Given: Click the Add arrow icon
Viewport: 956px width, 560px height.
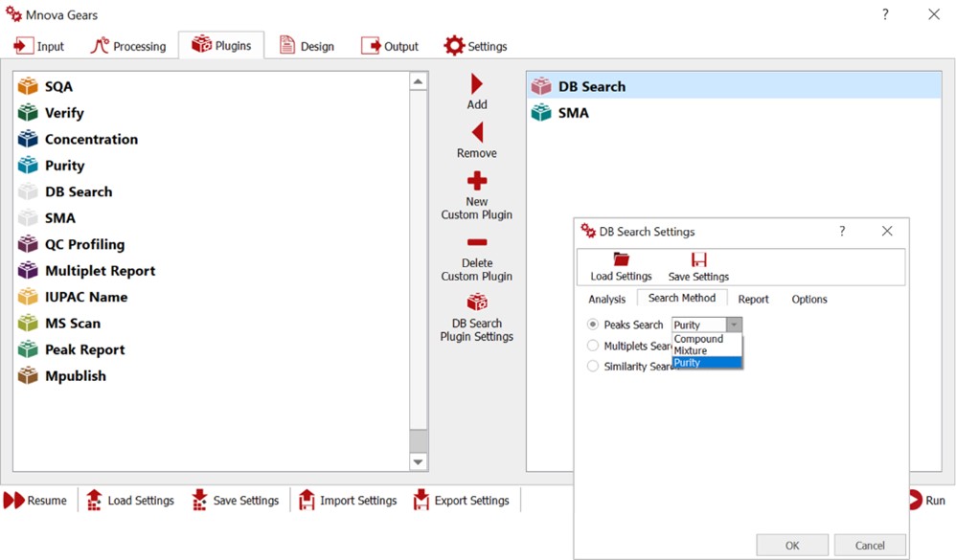Looking at the screenshot, I should pyautogui.click(x=476, y=84).
